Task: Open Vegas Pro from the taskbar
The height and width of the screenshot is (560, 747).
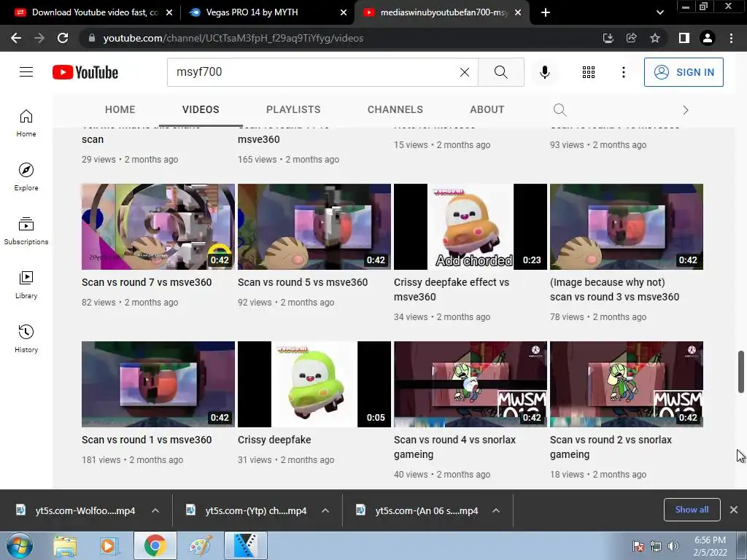Action: click(246, 545)
